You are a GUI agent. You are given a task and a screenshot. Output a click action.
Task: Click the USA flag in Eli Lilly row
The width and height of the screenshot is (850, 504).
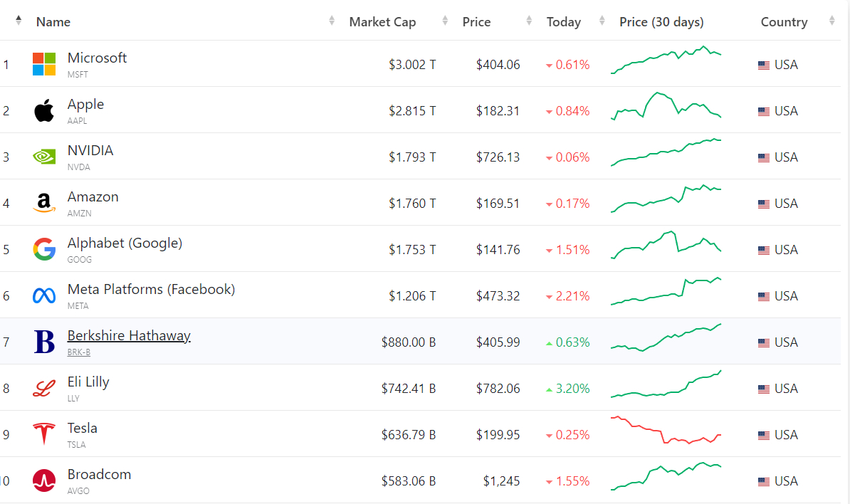click(764, 389)
